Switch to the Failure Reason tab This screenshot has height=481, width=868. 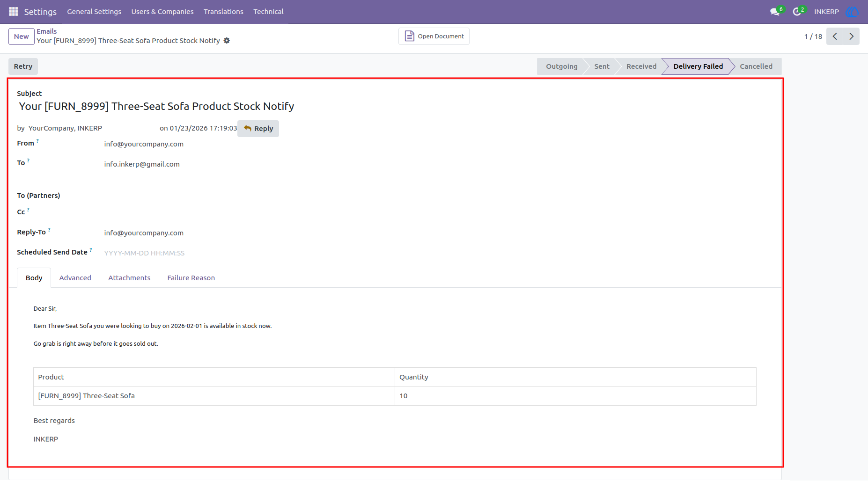pyautogui.click(x=191, y=278)
